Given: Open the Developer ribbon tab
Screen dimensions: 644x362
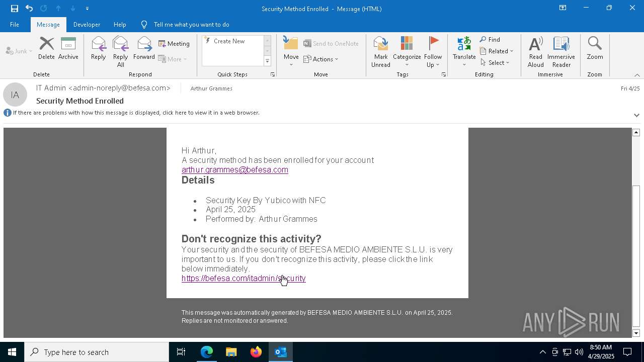Looking at the screenshot, I should [x=87, y=25].
